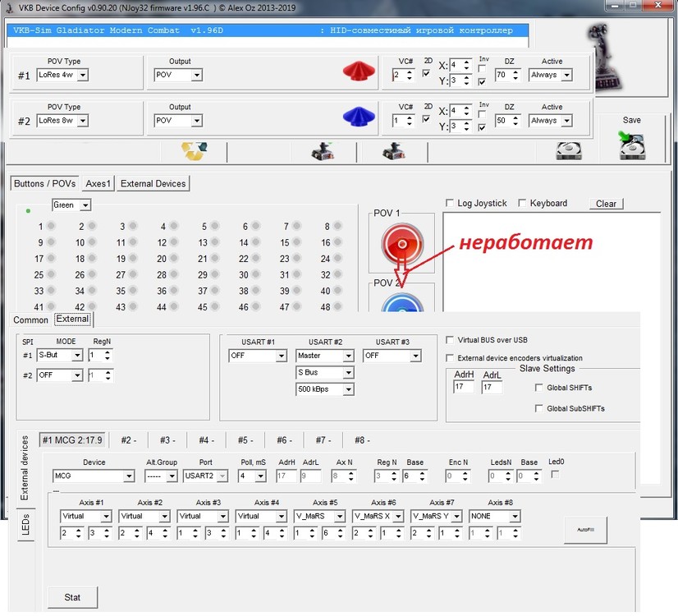Screen dimensions: 678x616
Task: Click the joystick icon with green arrow
Action: tap(323, 151)
